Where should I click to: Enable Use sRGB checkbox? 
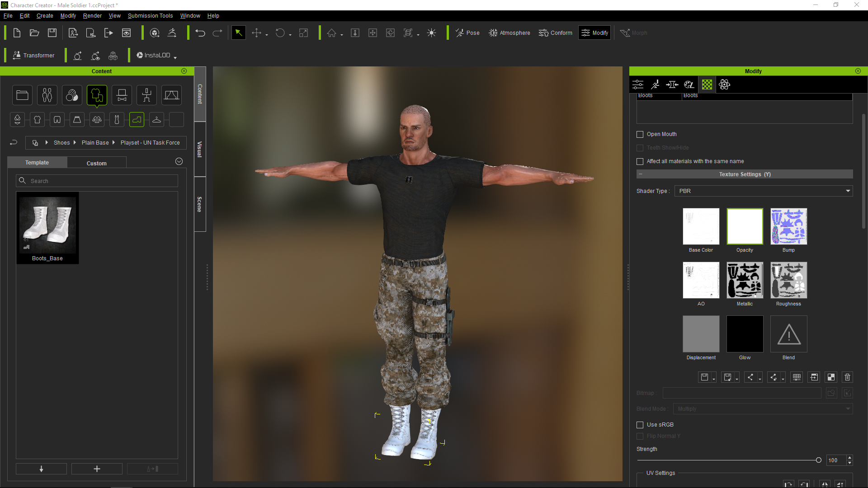pos(641,424)
